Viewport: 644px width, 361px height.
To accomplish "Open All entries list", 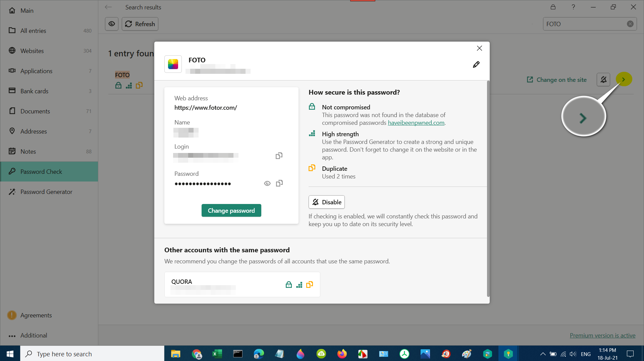I will [x=49, y=31].
